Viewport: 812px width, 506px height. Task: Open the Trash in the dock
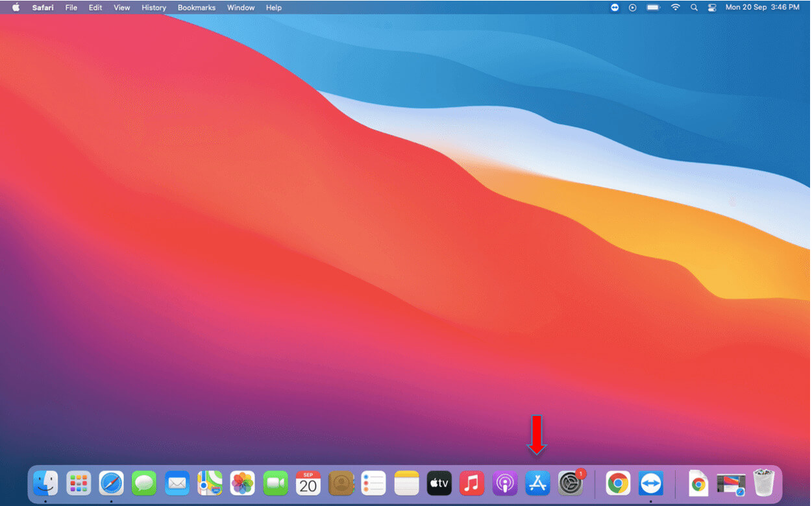[x=764, y=483]
